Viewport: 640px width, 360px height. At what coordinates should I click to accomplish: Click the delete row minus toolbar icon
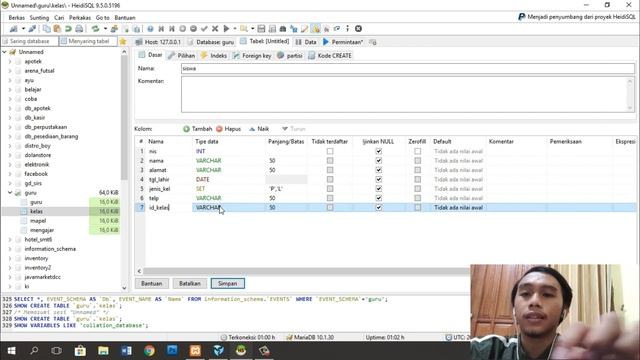coord(193,29)
